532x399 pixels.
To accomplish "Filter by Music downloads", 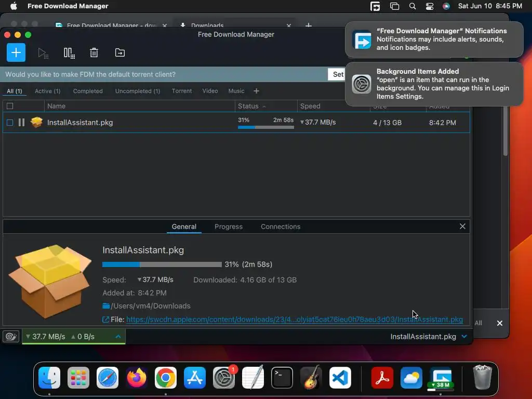I will [x=236, y=91].
